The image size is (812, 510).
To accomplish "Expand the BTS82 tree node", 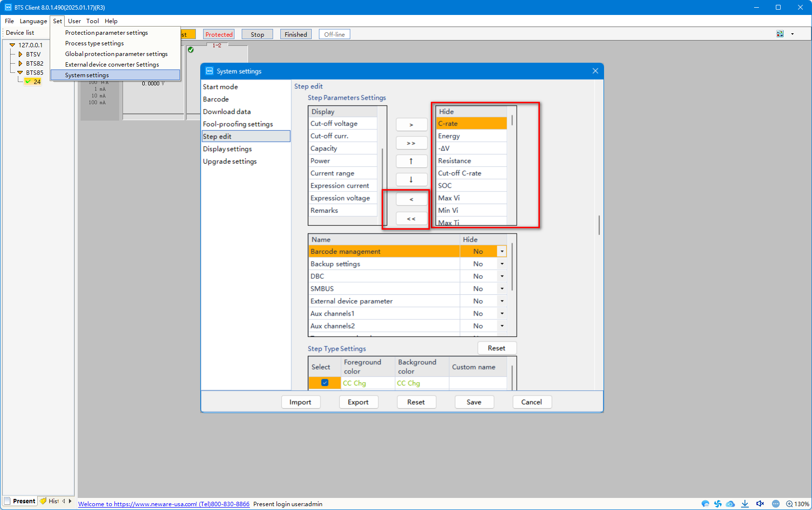I will coord(20,63).
